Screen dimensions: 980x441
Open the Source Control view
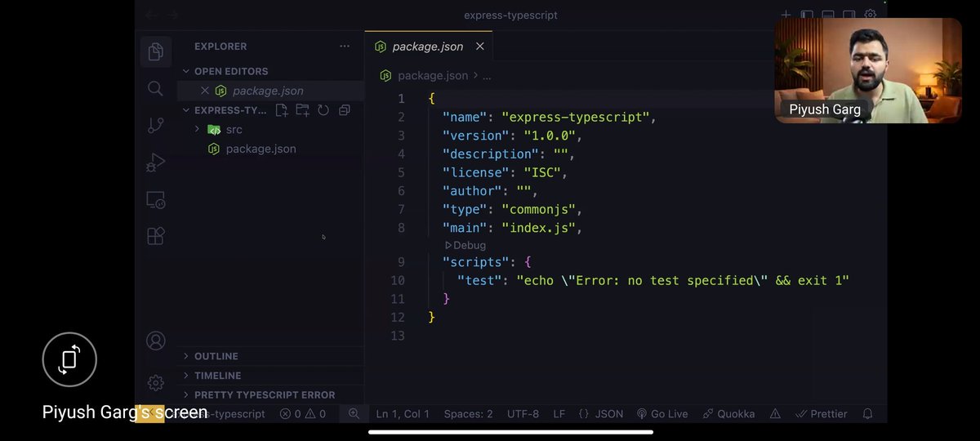click(x=155, y=125)
